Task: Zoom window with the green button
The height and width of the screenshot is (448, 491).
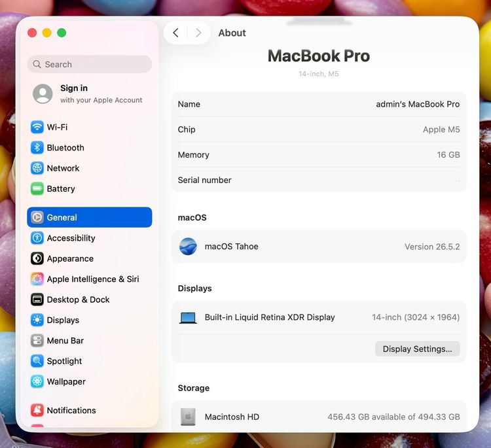Action: (x=62, y=33)
